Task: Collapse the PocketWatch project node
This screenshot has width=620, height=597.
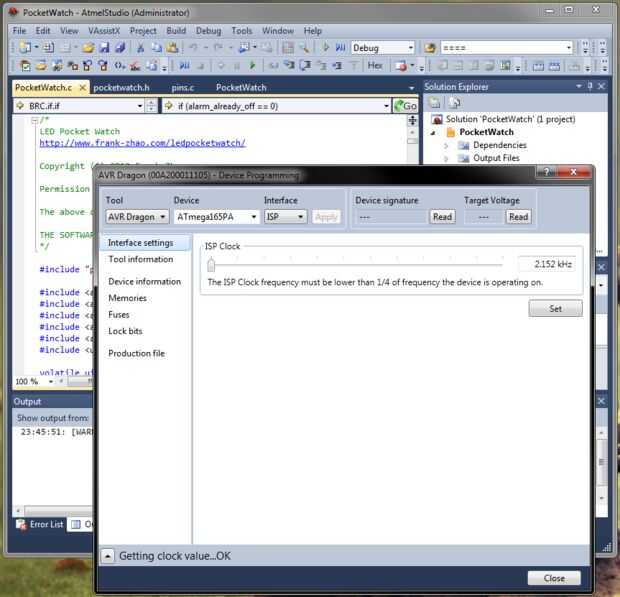Action: 433,132
